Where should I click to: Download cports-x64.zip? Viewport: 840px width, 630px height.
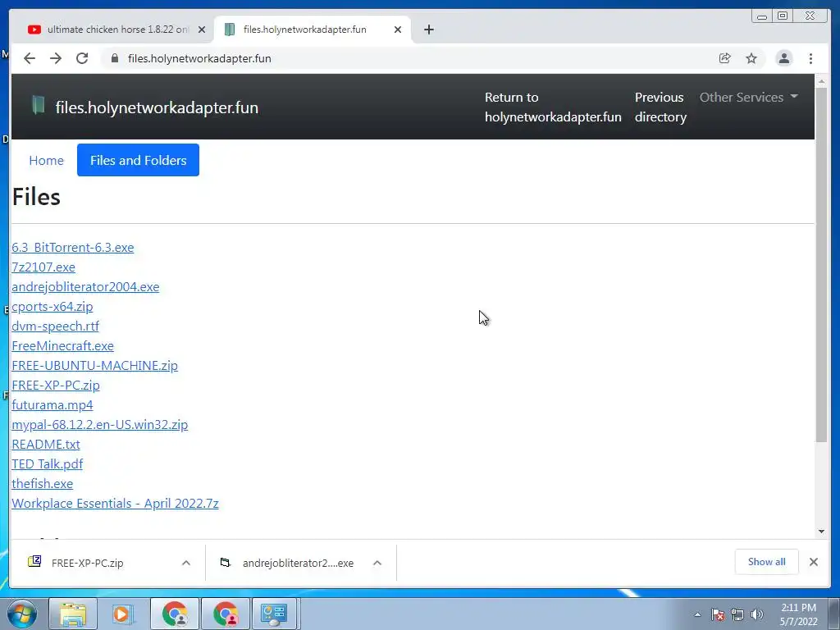52,307
